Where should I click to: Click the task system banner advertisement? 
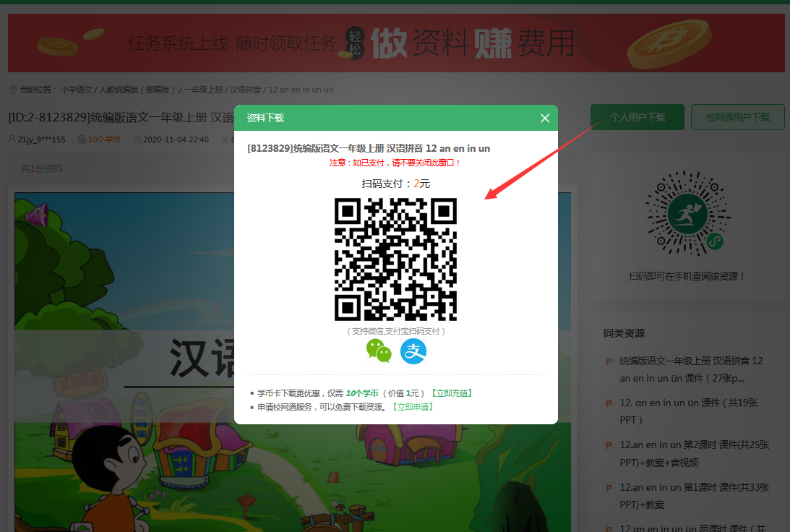[396, 43]
